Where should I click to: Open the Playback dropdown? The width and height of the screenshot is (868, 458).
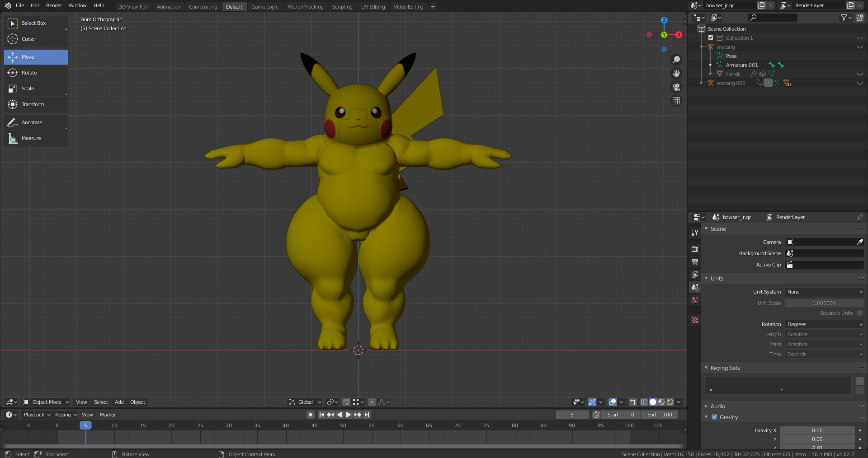37,415
